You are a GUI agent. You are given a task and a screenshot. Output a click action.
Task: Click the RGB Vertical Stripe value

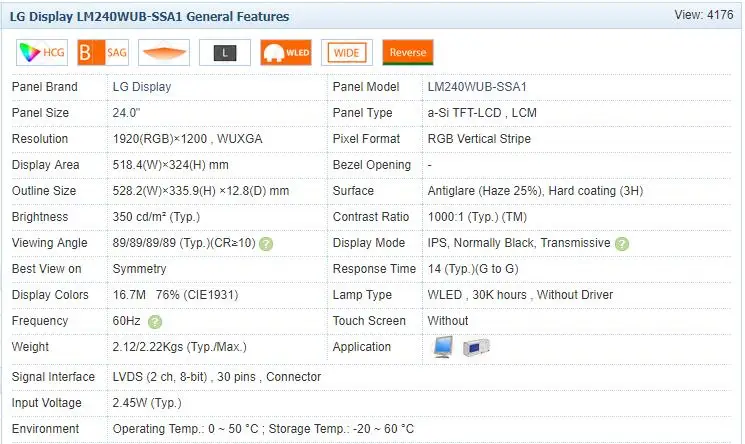point(479,139)
